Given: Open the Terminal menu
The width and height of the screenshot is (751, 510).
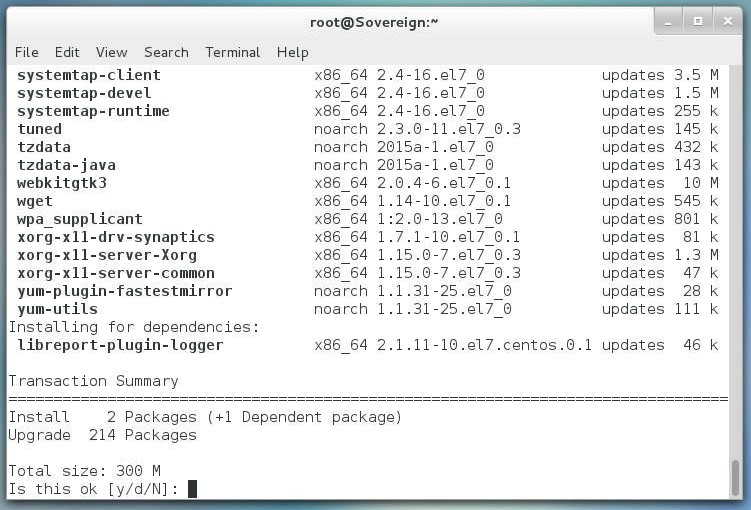Looking at the screenshot, I should [232, 52].
